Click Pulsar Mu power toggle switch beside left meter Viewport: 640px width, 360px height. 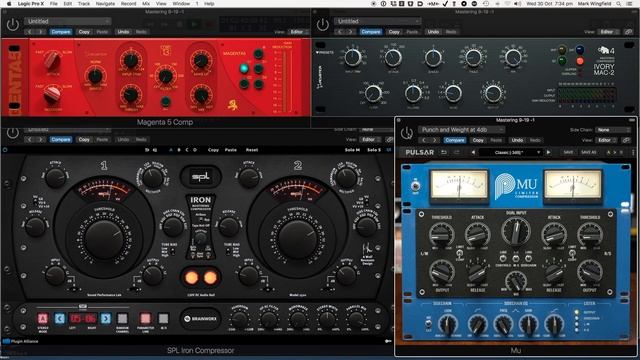[x=415, y=186]
